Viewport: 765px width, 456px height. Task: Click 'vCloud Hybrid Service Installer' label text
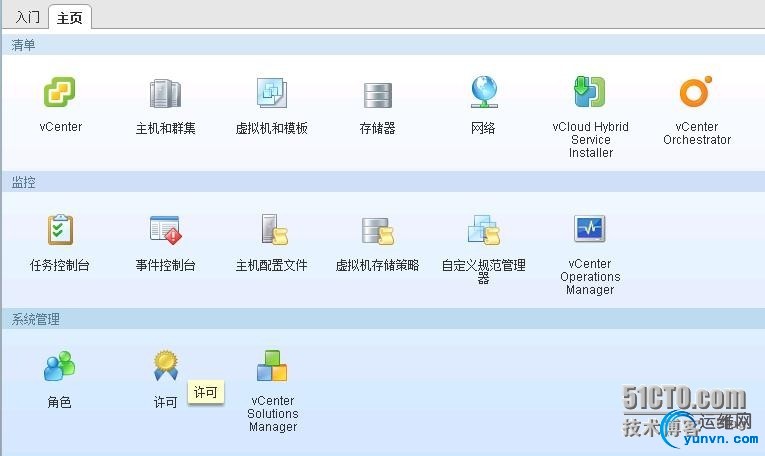coord(590,139)
